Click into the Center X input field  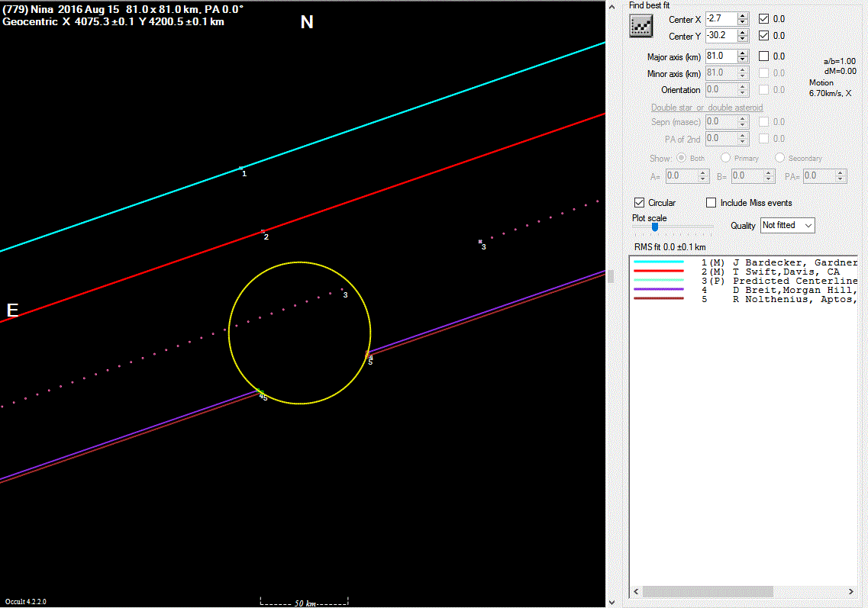720,19
